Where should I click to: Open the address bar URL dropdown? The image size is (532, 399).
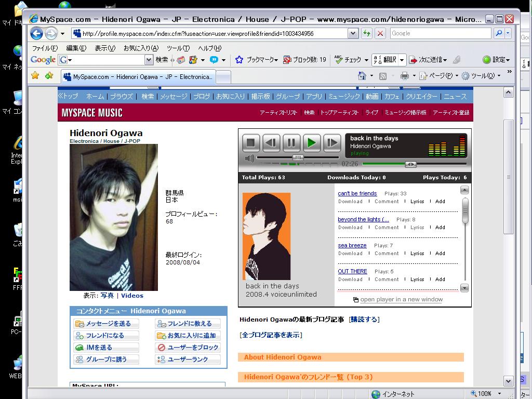click(x=353, y=33)
